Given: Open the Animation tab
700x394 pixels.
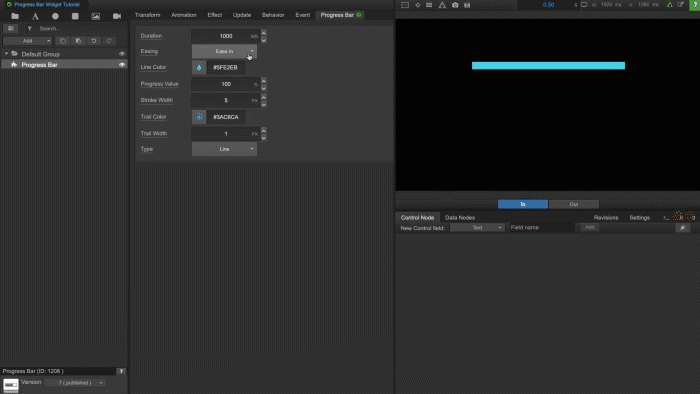Looking at the screenshot, I should [184, 15].
